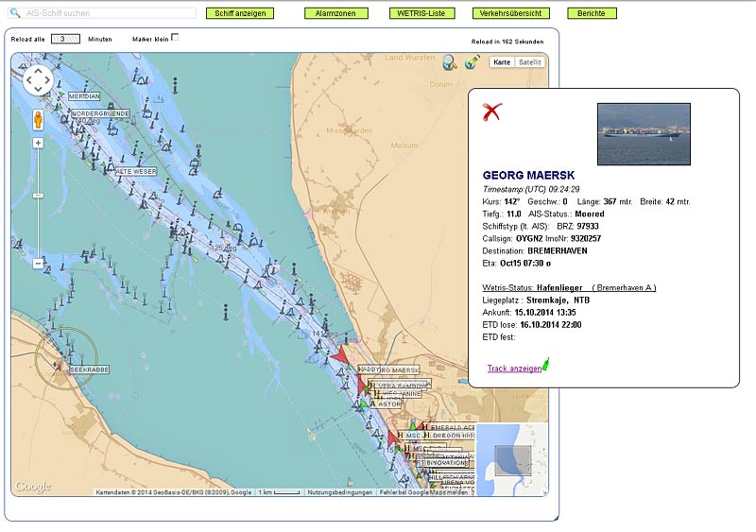Click the overview minimap viewport rectangle
The image size is (756, 532).
pyautogui.click(x=513, y=461)
